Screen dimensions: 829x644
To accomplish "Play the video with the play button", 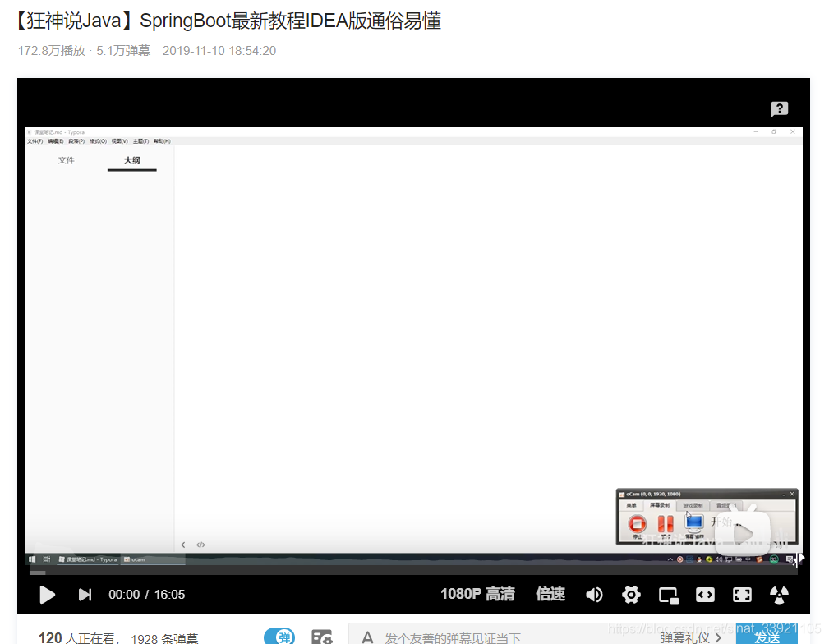I will point(47,595).
